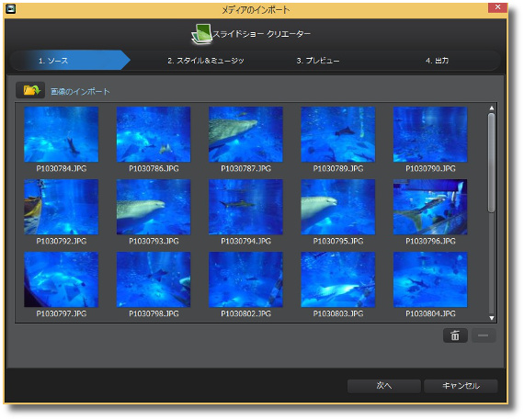Click the vertical scrollbar thumb
This screenshot has height=420, width=524.
tap(491, 163)
